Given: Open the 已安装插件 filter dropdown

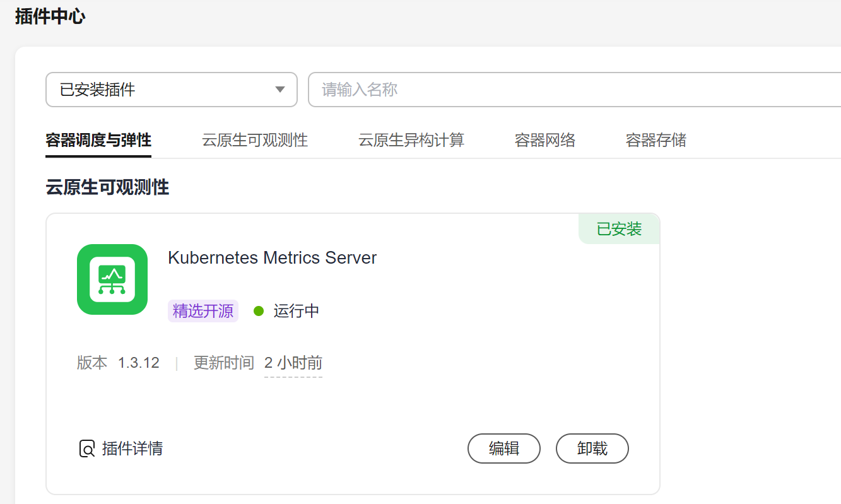Looking at the screenshot, I should 171,90.
